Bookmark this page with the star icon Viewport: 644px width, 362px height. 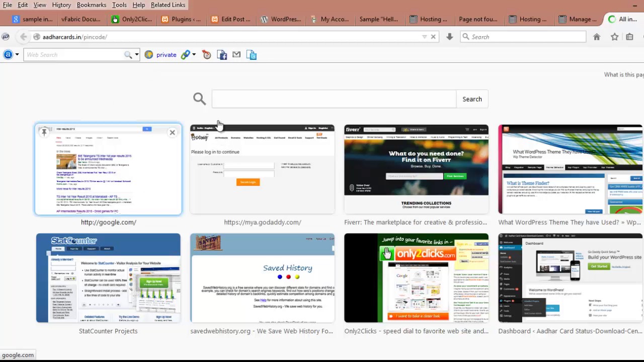tap(614, 37)
